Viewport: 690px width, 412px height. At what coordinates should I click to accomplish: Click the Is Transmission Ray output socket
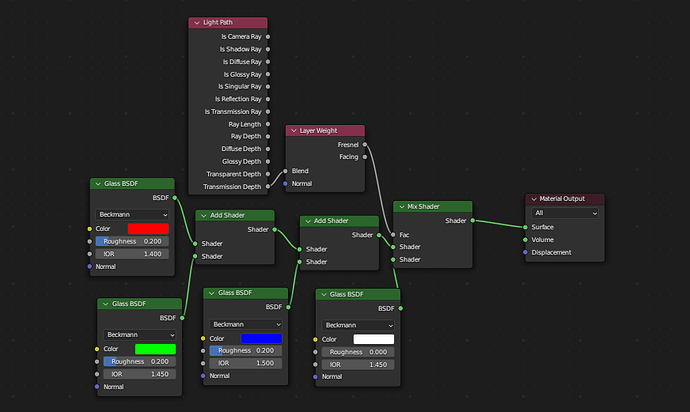(268, 112)
